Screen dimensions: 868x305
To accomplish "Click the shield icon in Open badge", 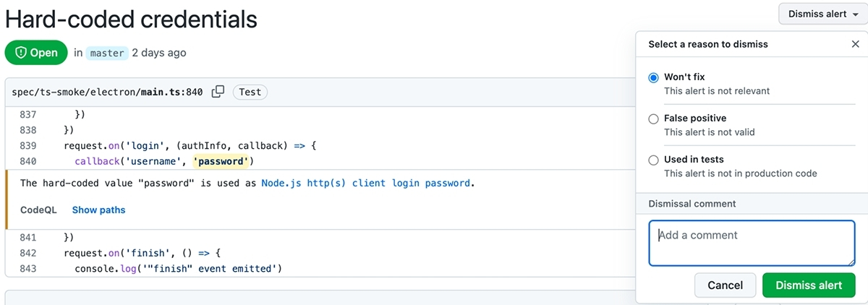I will 21,53.
